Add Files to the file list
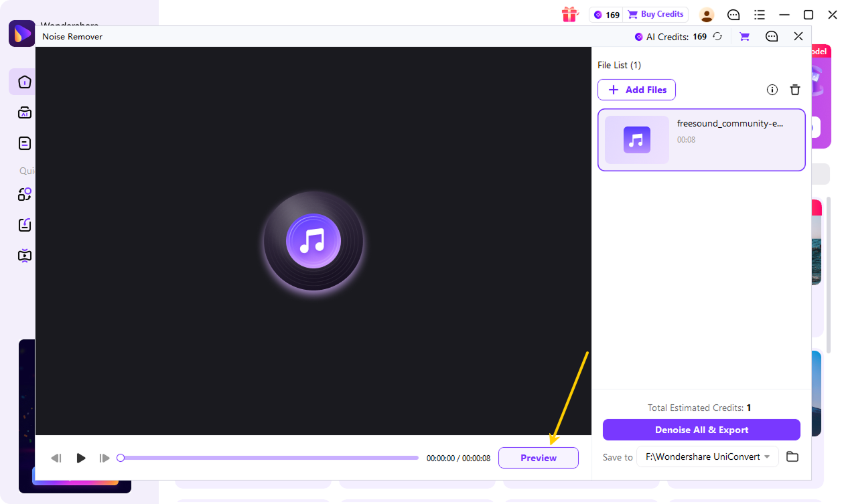 click(x=636, y=90)
